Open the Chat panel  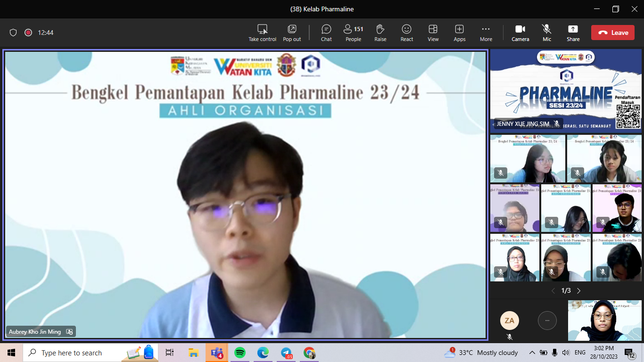(x=326, y=33)
